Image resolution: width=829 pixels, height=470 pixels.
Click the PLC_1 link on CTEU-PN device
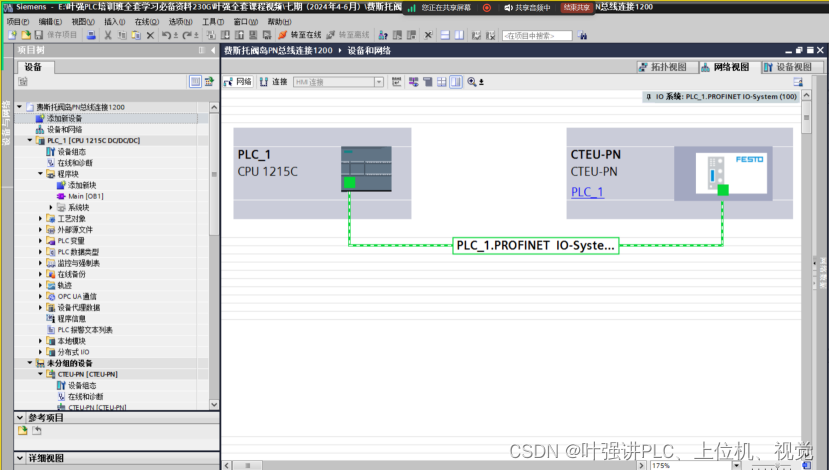click(587, 192)
